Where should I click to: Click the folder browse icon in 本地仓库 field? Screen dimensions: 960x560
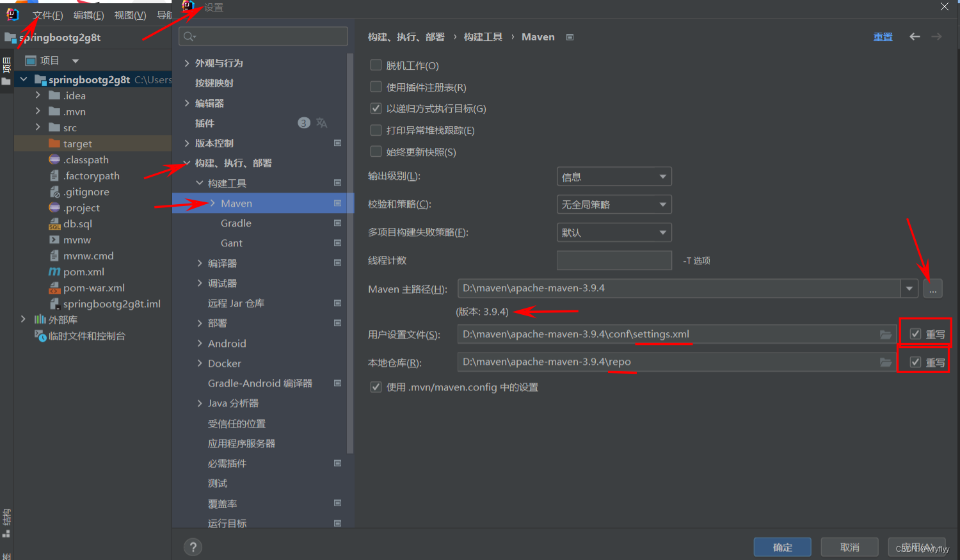pos(886,362)
